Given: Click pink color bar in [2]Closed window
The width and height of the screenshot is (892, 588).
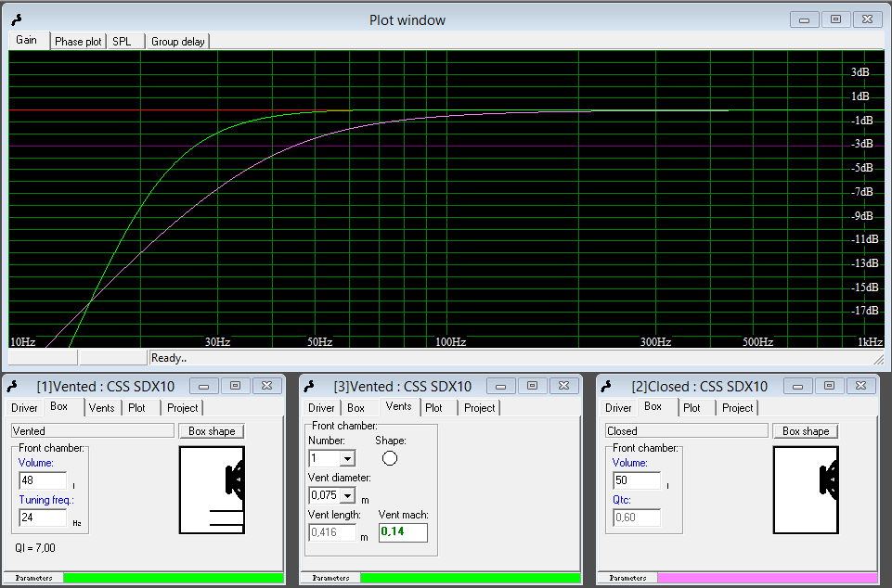Looking at the screenshot, I should click(768, 578).
